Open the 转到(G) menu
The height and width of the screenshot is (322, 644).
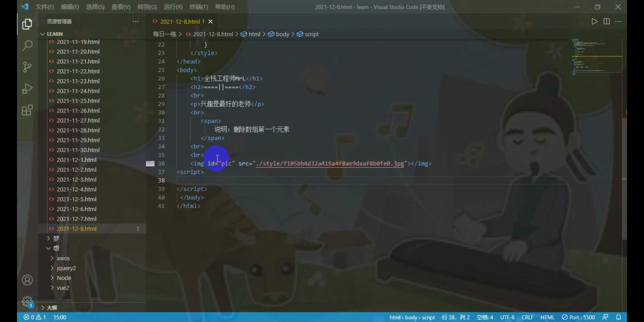pos(147,7)
